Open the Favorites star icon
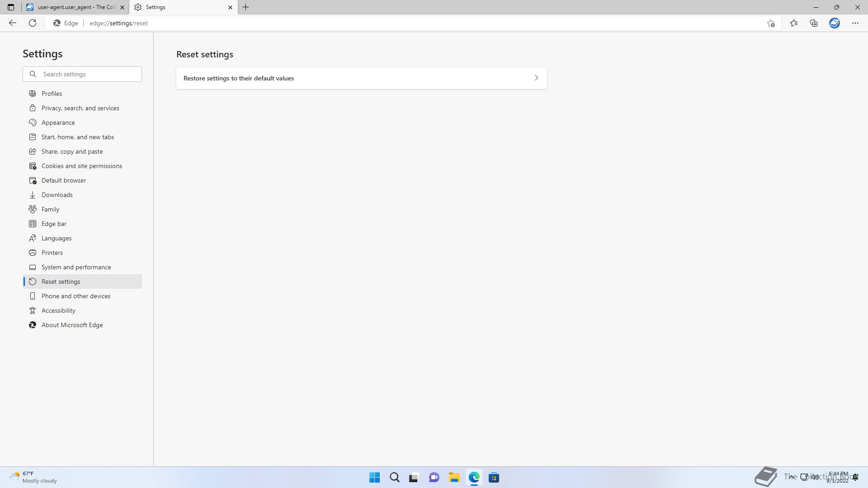868x488 pixels. point(794,23)
